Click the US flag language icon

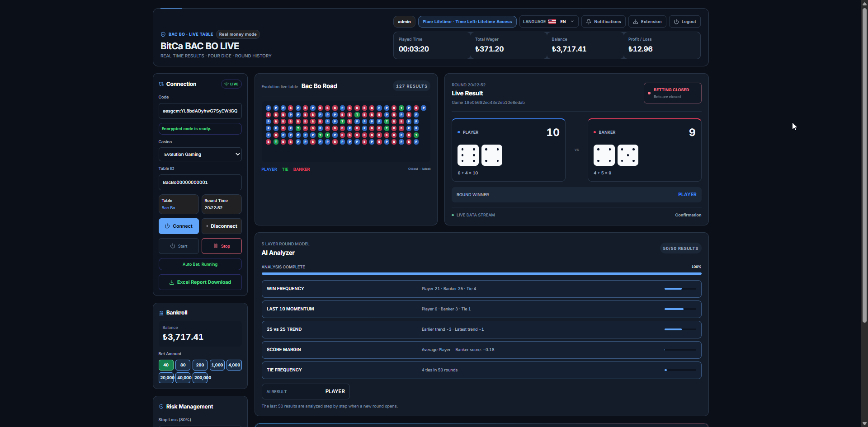[552, 22]
